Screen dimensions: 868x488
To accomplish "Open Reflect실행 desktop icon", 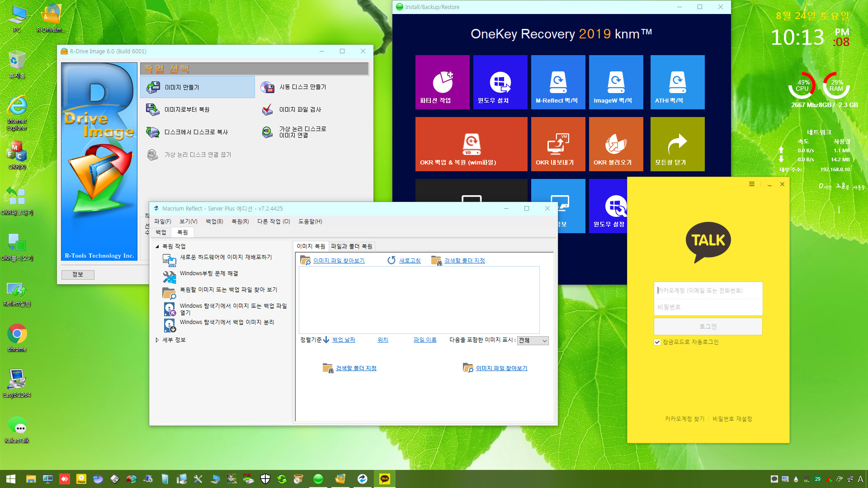I will [x=17, y=294].
